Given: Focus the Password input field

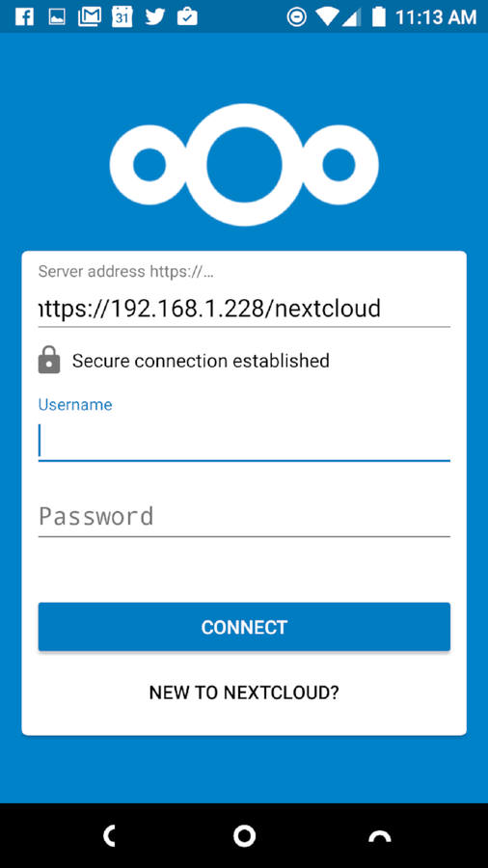Looking at the screenshot, I should pos(244,517).
